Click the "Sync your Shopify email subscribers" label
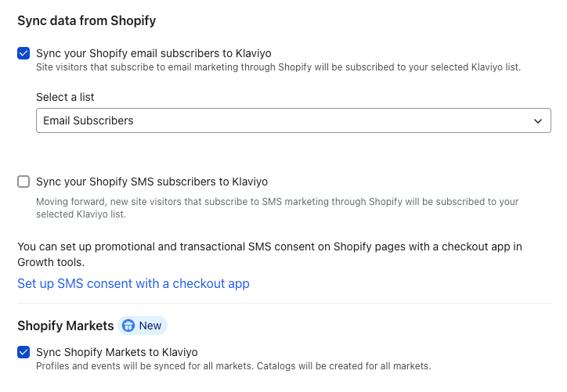Screen dimensions: 567x392 point(153,53)
